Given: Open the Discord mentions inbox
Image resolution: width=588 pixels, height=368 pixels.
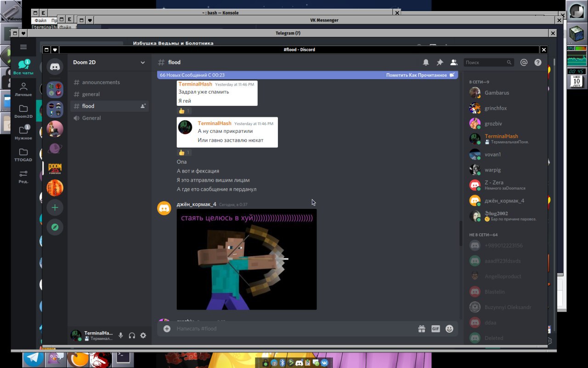Looking at the screenshot, I should click(x=524, y=62).
